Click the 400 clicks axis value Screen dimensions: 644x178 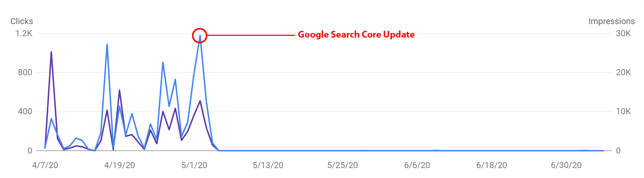click(25, 111)
